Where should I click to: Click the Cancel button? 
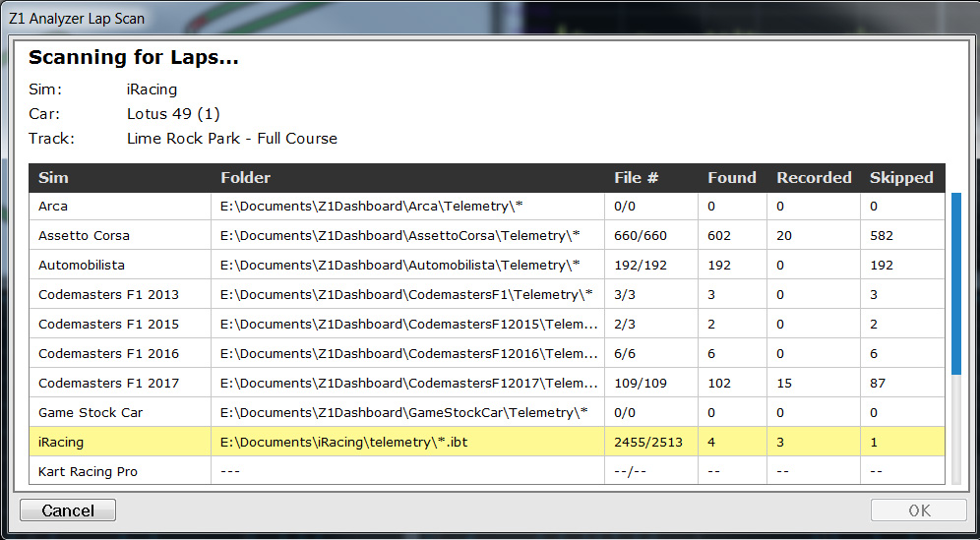click(68, 510)
